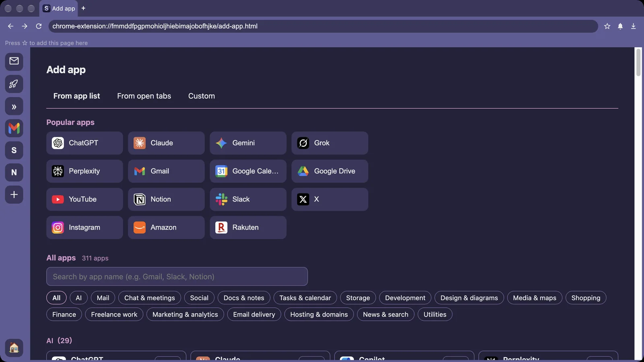Focus the search by app name field
This screenshot has height=362, width=644.
[x=177, y=277]
